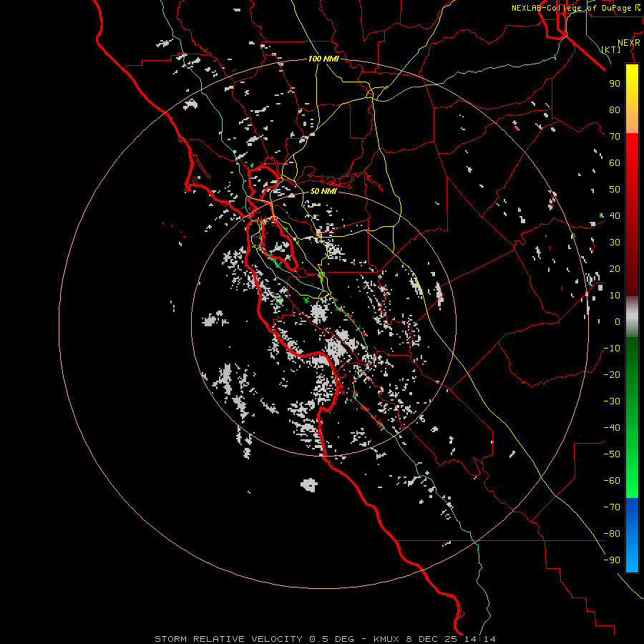This screenshot has height=644, width=644.
Task: Click the "100 NMI" range ring label
Action: coord(323,59)
